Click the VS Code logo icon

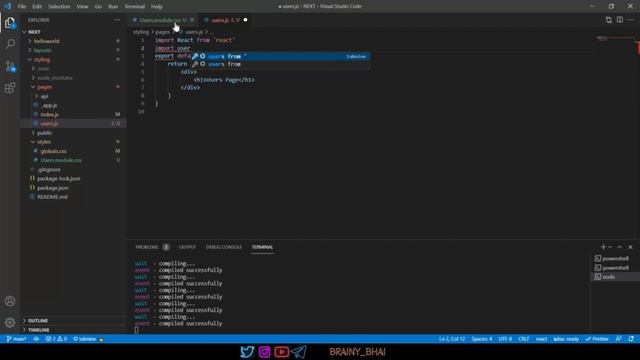[x=7, y=6]
